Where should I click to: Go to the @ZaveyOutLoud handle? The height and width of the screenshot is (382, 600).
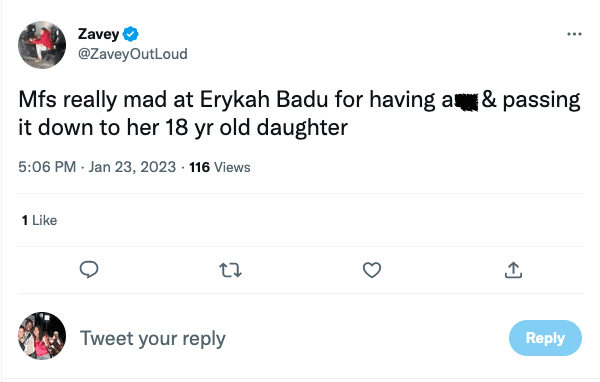133,54
